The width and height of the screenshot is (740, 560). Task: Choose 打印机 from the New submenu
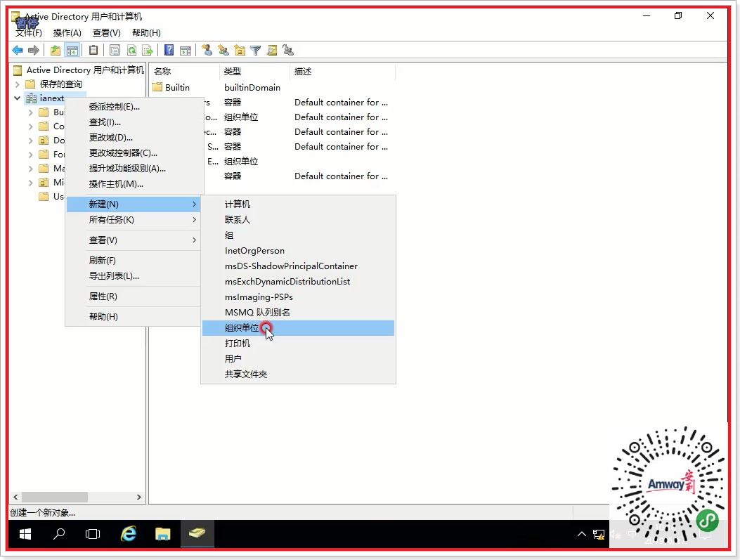298,344
